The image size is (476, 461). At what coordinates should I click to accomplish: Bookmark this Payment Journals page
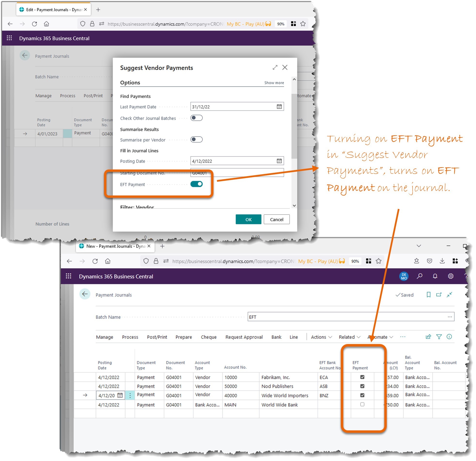(428, 295)
